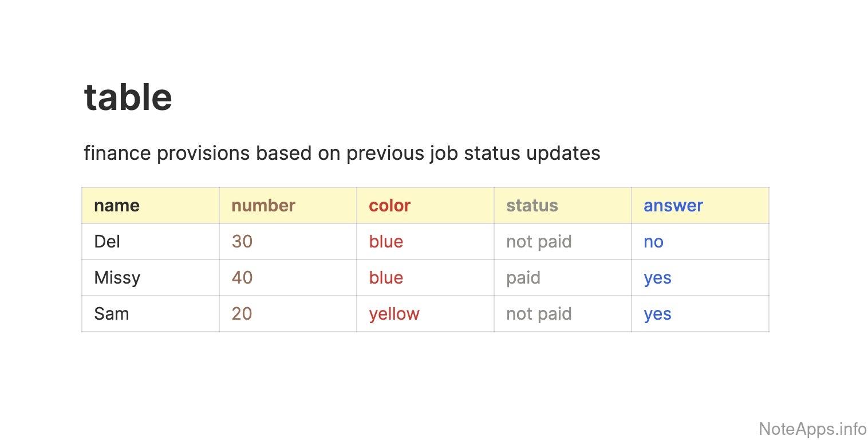868x440 pixels.
Task: Click the 'table' page title
Action: 128,97
